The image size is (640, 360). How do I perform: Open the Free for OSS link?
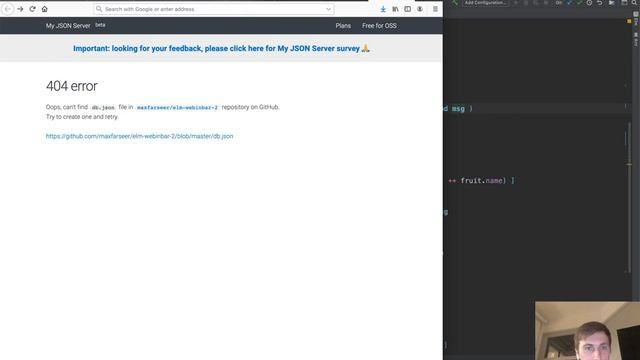[x=379, y=26]
